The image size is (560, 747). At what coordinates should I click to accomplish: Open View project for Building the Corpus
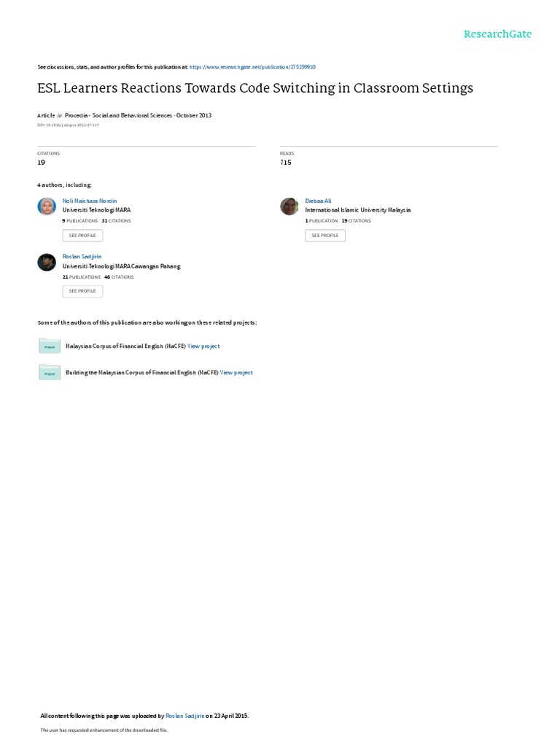[236, 373]
